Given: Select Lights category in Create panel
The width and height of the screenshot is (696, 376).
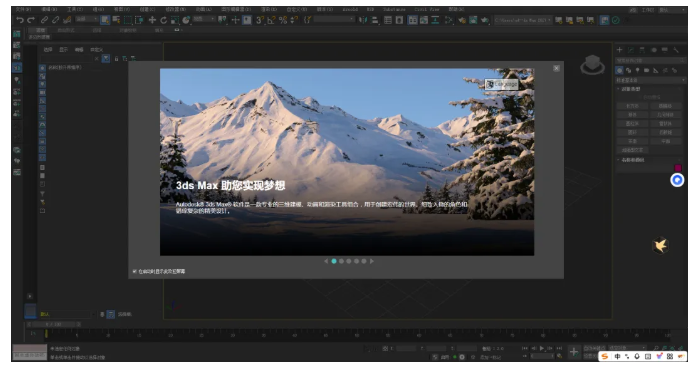Looking at the screenshot, I should 637,70.
